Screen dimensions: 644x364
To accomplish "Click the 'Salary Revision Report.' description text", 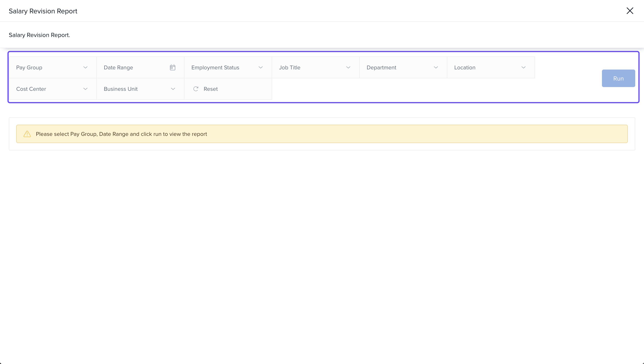I will click(x=39, y=35).
